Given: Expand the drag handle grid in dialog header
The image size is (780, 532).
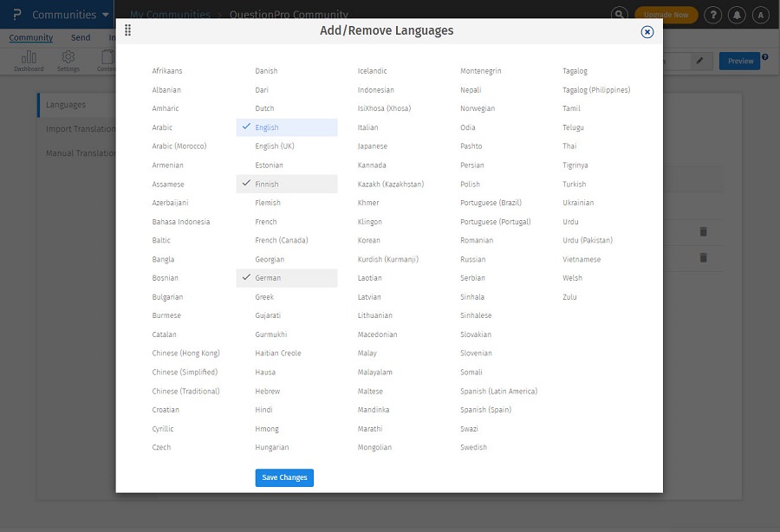Looking at the screenshot, I should tap(127, 30).
